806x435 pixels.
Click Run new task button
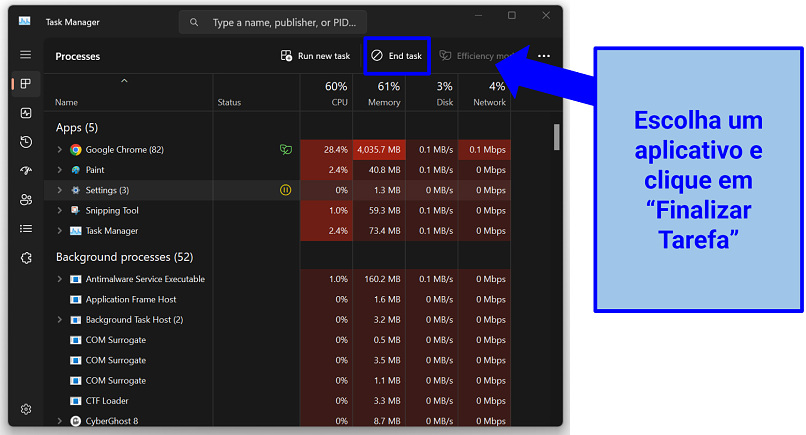click(315, 56)
